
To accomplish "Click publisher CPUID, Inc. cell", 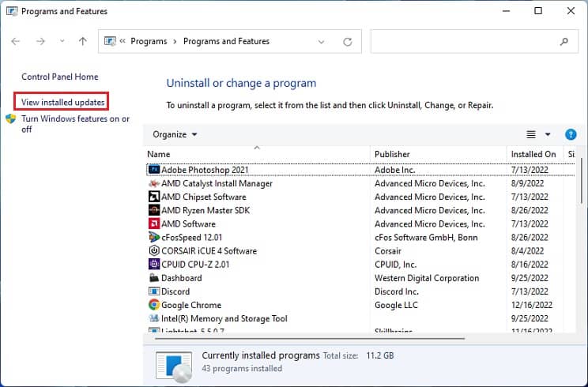I will coord(395,265).
